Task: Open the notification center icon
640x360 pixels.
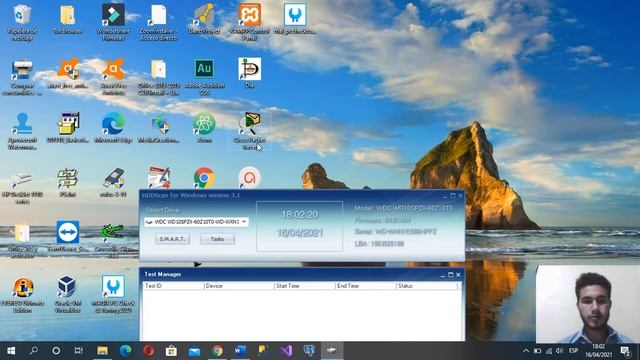Action: coord(626,351)
